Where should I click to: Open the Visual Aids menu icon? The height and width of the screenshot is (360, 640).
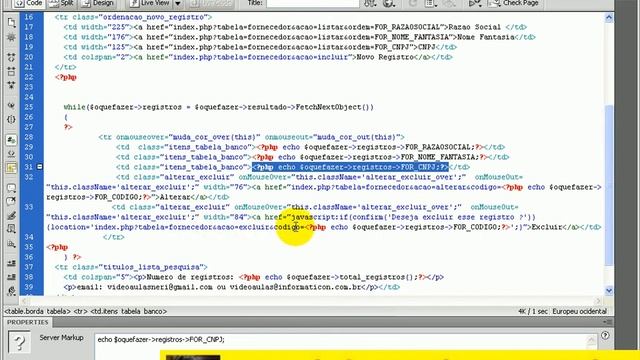pyautogui.click(x=449, y=3)
